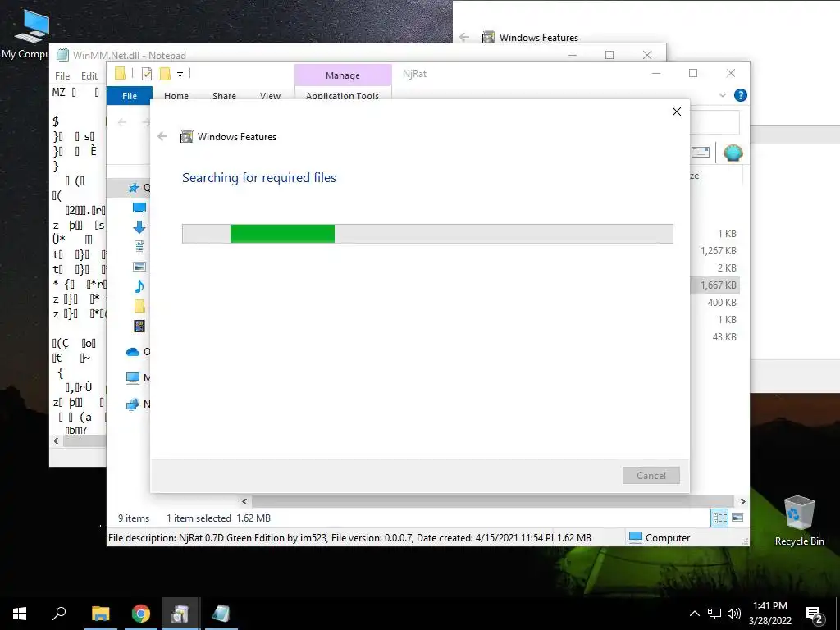Click the Windows Features taskbar icon
Image resolution: width=840 pixels, height=630 pixels.
[180, 614]
